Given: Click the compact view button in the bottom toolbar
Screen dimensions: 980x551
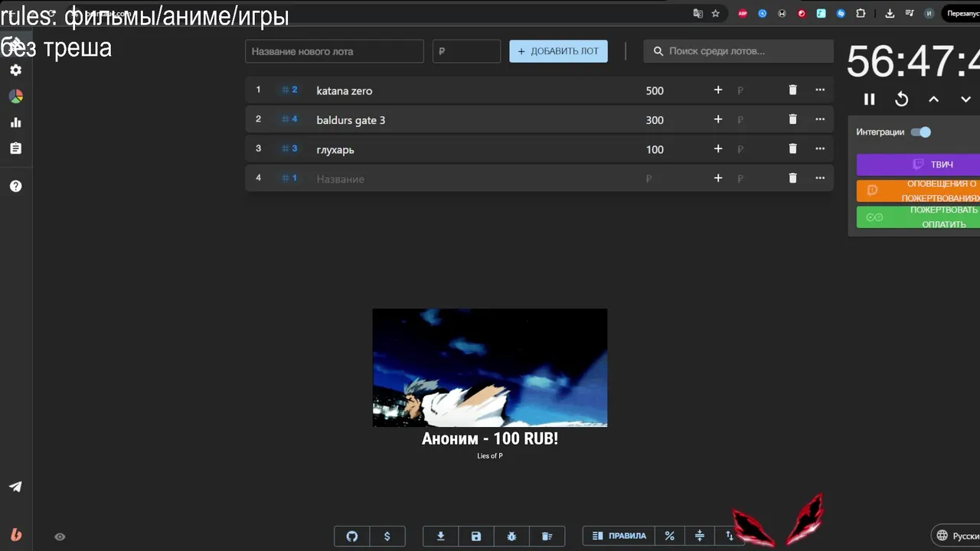Looking at the screenshot, I should point(699,536).
